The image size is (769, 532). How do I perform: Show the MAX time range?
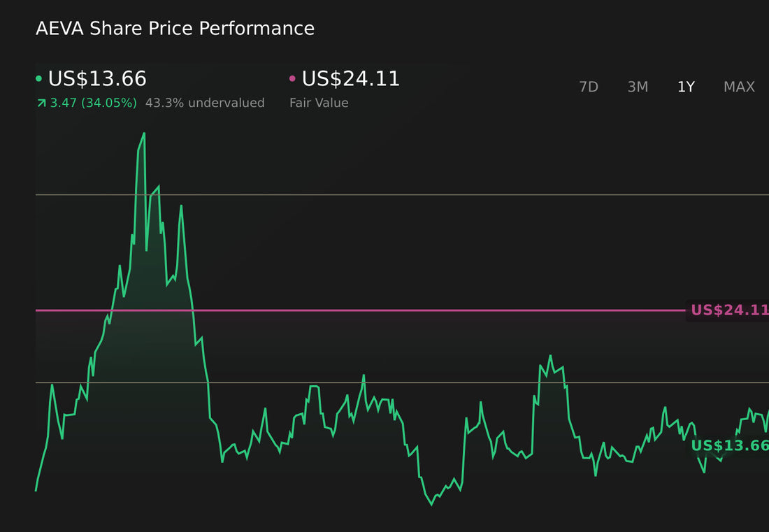tap(739, 87)
